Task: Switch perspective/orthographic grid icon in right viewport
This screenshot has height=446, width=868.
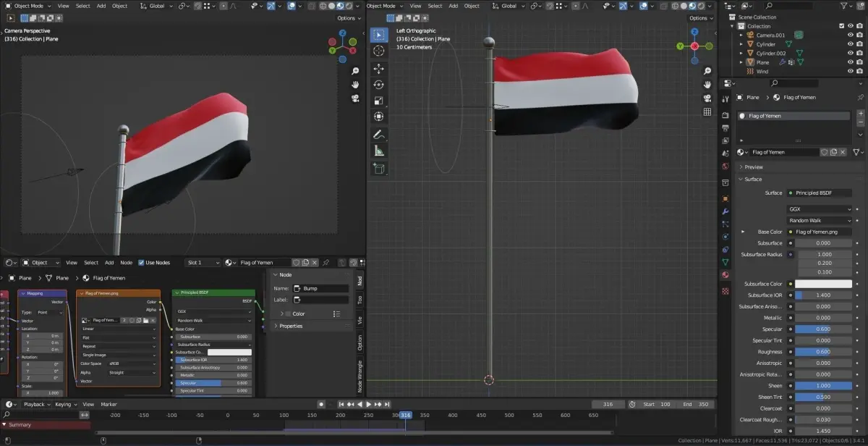Action: pos(707,111)
